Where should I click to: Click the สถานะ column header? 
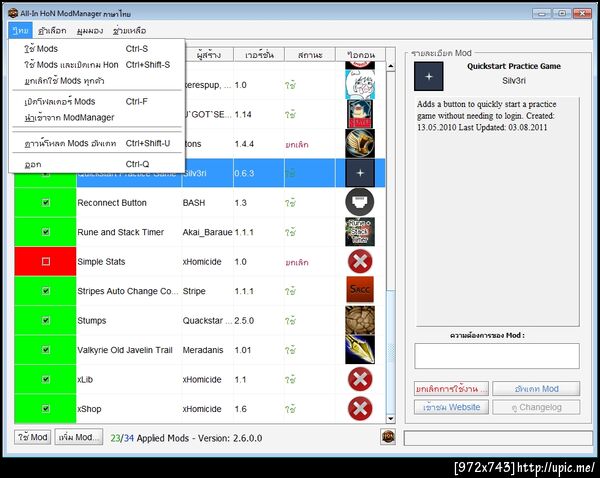[x=310, y=55]
